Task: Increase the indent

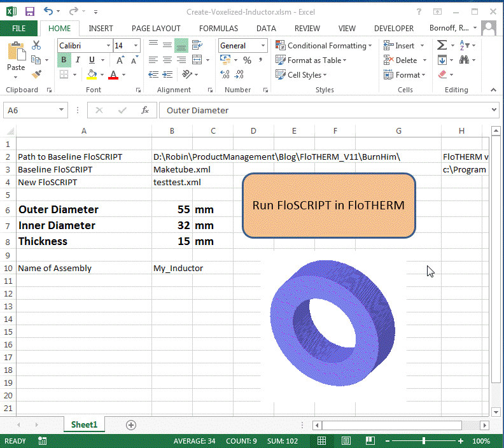Action: 167,74
